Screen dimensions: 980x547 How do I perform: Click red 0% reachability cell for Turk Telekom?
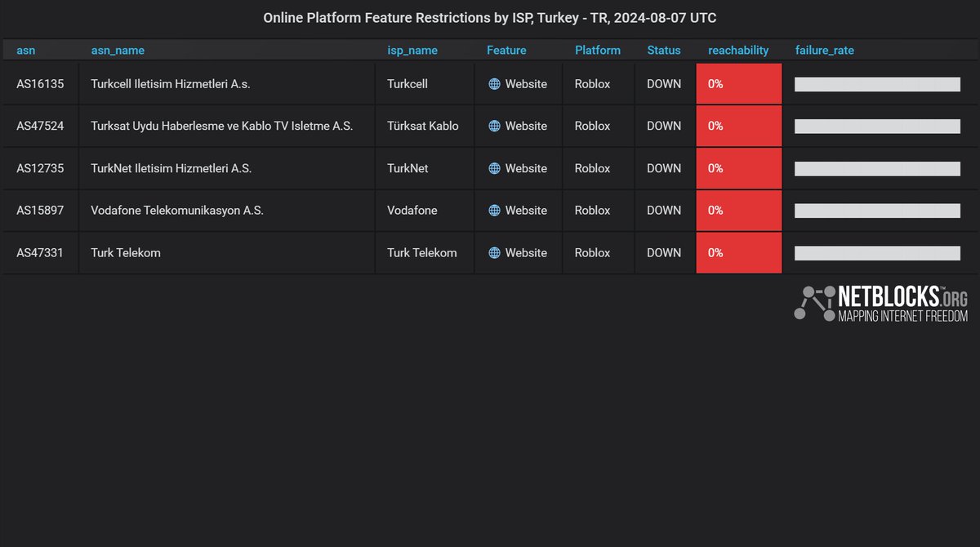[x=739, y=253]
